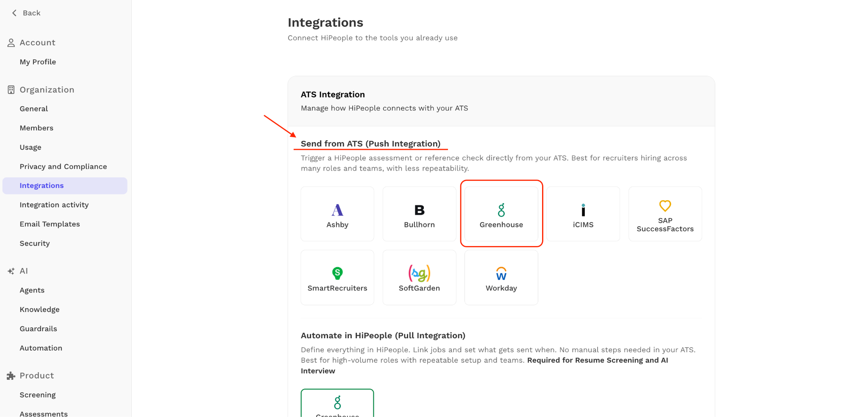Choose the SoftGarden card label
This screenshot has width=868, height=417.
pos(419,288)
